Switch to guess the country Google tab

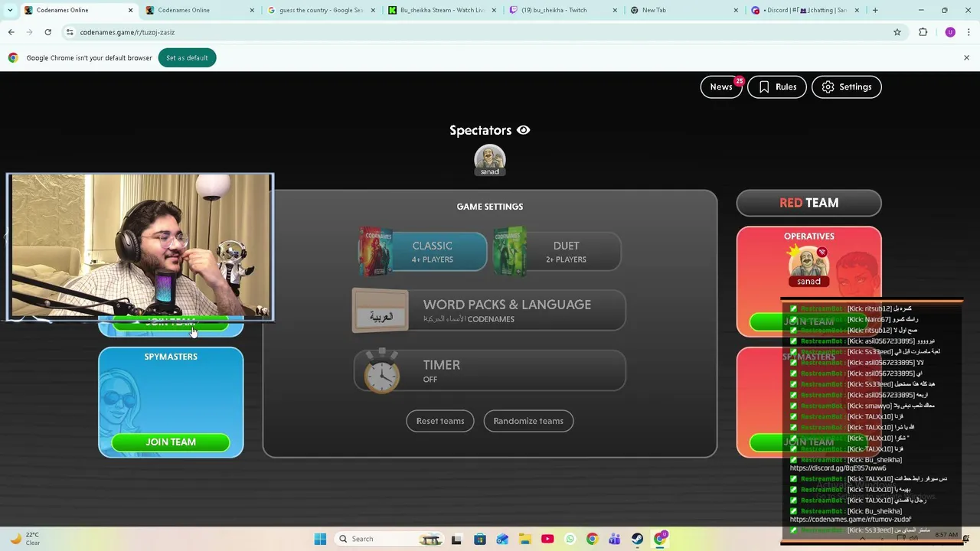tap(322, 10)
